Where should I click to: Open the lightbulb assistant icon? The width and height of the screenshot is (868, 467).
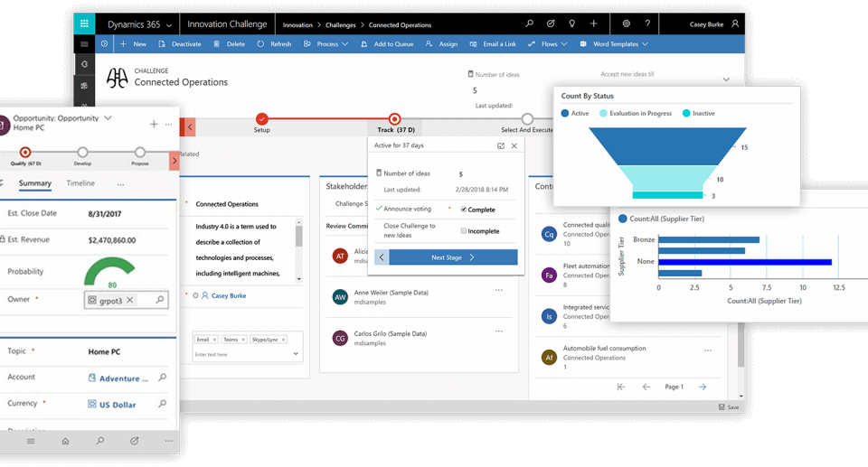pyautogui.click(x=571, y=24)
